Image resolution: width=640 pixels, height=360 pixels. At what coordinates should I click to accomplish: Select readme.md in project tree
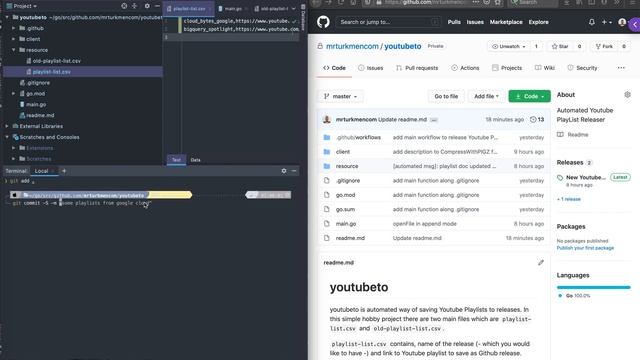40,116
